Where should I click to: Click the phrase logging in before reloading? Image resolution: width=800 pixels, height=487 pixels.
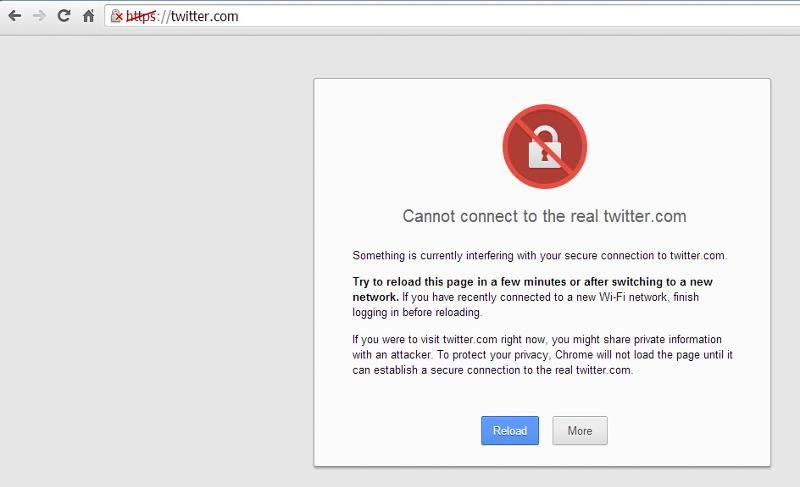tap(417, 313)
